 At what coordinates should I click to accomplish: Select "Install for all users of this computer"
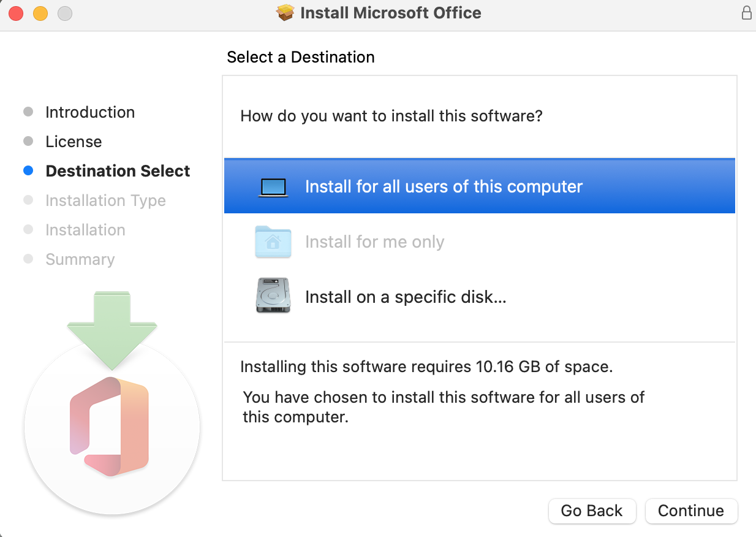444,187
